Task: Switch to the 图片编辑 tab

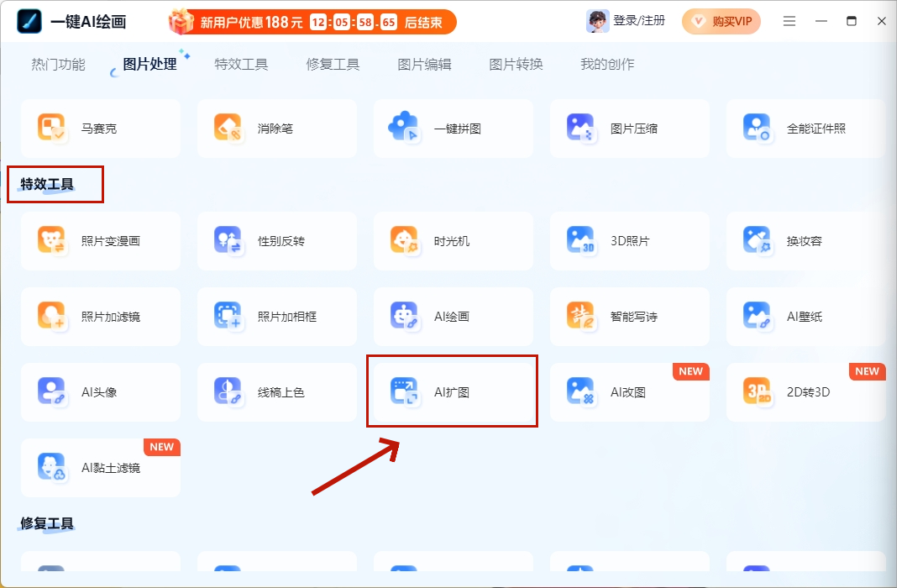Action: coord(424,64)
